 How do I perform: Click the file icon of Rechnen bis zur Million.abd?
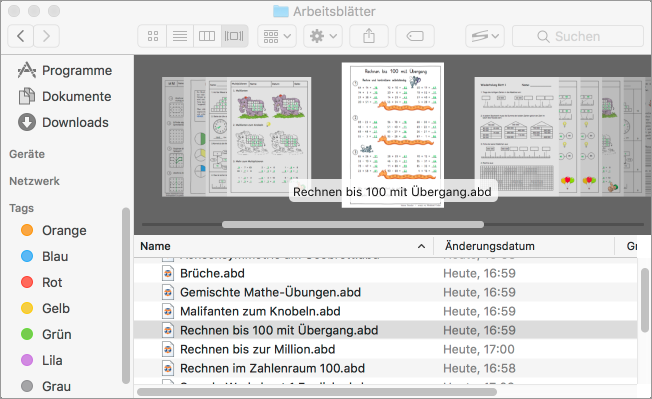pos(168,349)
